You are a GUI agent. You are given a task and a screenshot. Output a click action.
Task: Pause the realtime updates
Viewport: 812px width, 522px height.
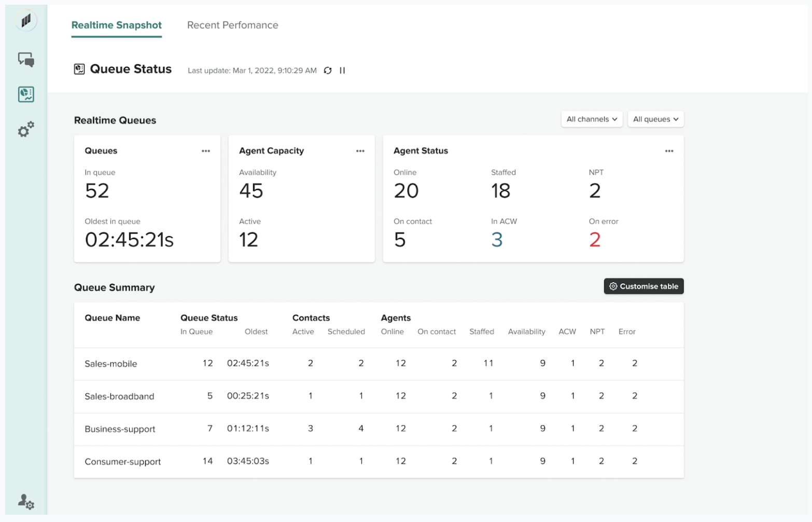click(x=342, y=71)
